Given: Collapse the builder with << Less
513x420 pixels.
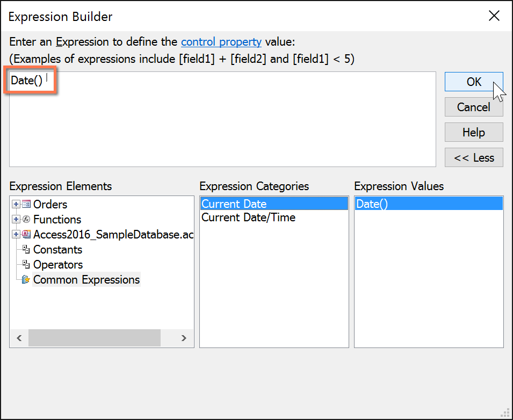Looking at the screenshot, I should click(473, 158).
